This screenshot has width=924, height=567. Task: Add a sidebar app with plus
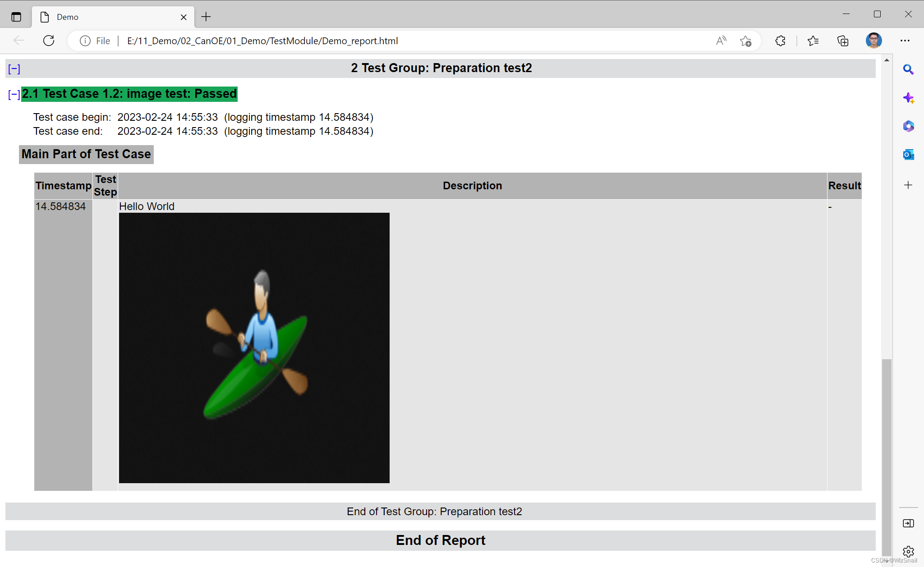click(908, 185)
